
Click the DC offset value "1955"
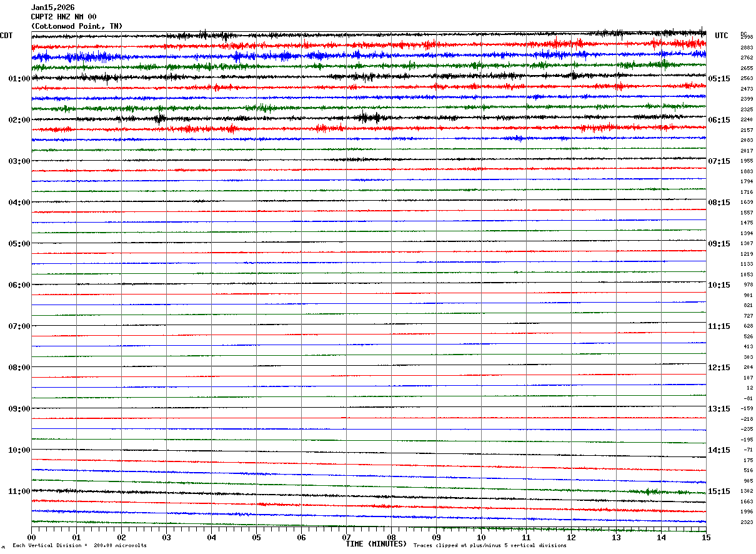[747, 161]
